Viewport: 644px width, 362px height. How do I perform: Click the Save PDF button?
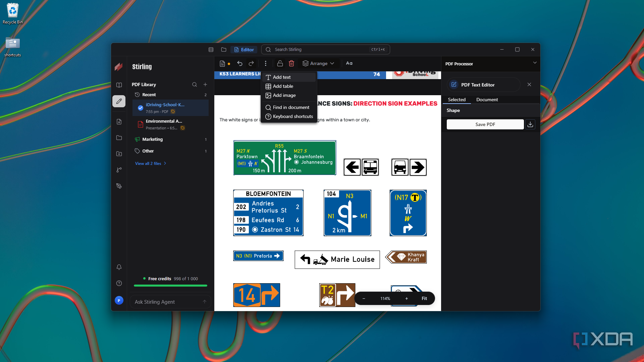[485, 124]
